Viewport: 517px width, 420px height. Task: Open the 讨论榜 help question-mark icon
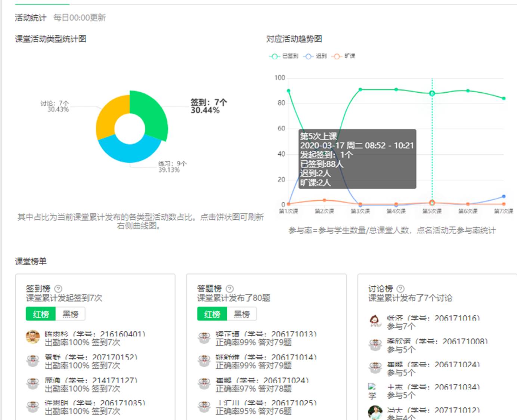[x=400, y=288]
